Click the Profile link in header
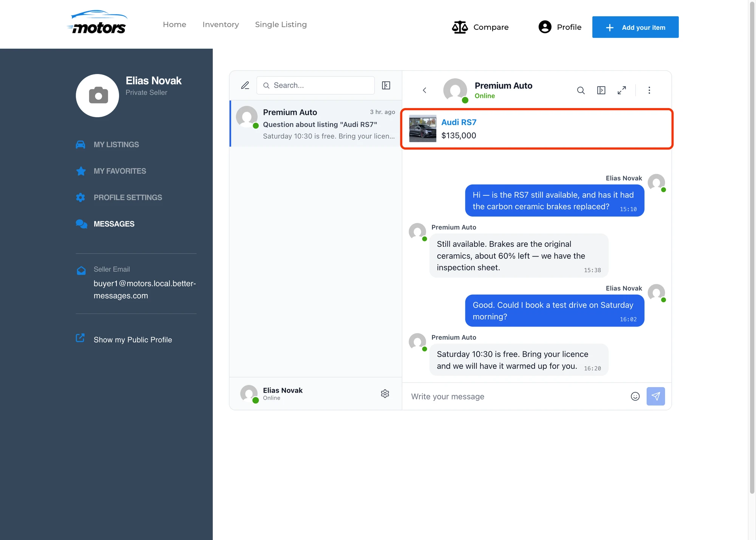 (x=569, y=27)
